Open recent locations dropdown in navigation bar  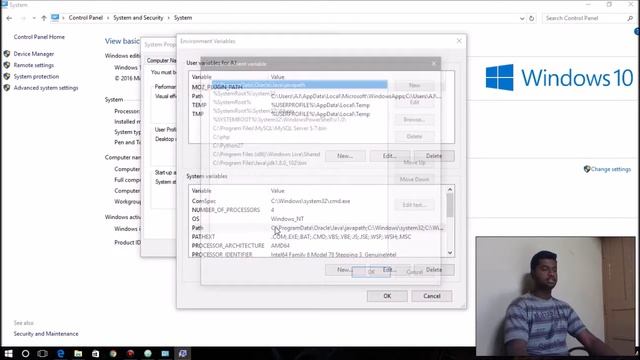33,18
